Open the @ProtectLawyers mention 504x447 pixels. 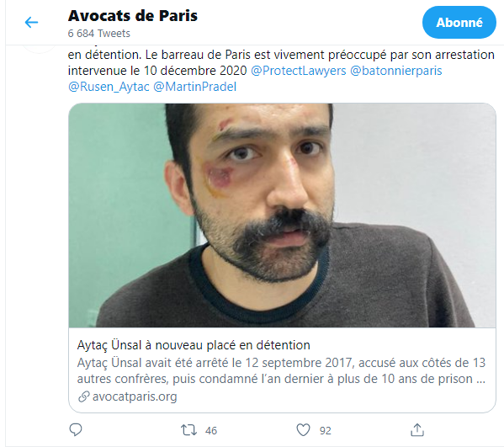[299, 71]
